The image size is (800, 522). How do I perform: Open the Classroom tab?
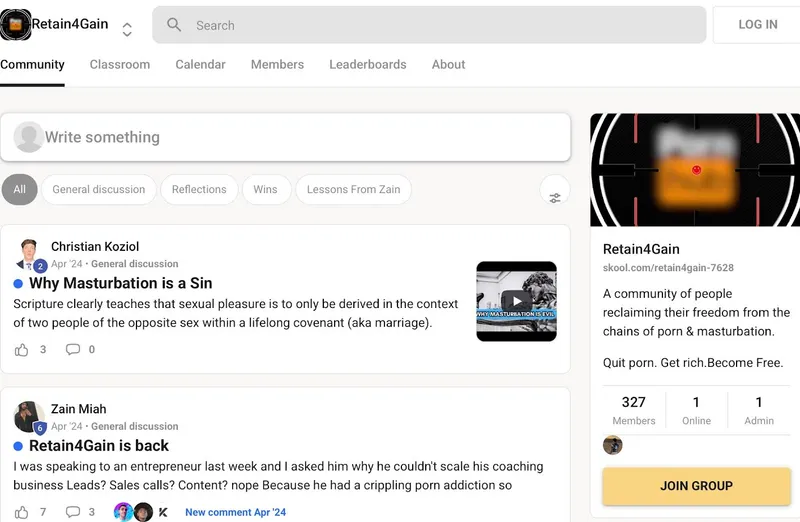pyautogui.click(x=120, y=64)
